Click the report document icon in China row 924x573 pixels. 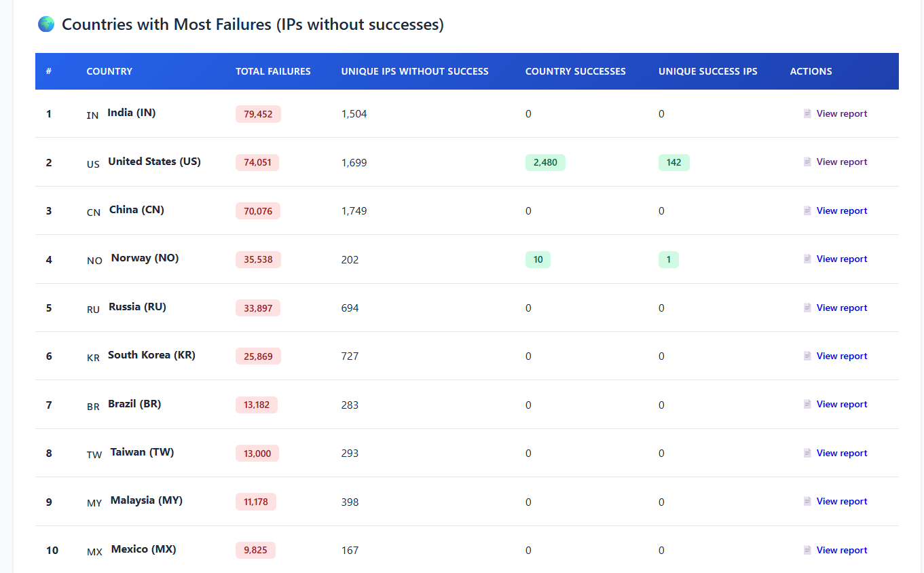click(x=807, y=211)
